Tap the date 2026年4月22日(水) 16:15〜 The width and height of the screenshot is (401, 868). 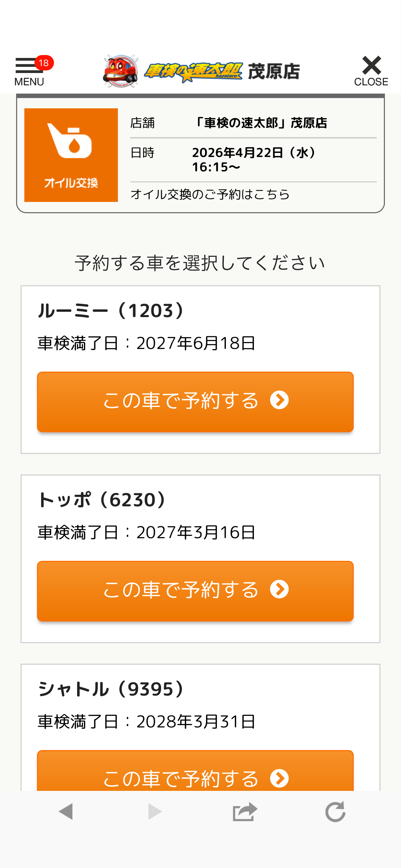click(253, 160)
